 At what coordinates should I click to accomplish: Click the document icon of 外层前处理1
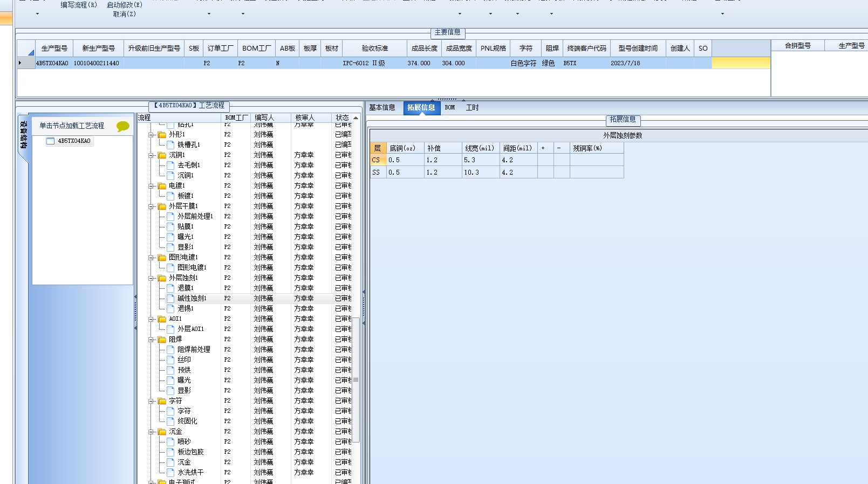point(171,217)
